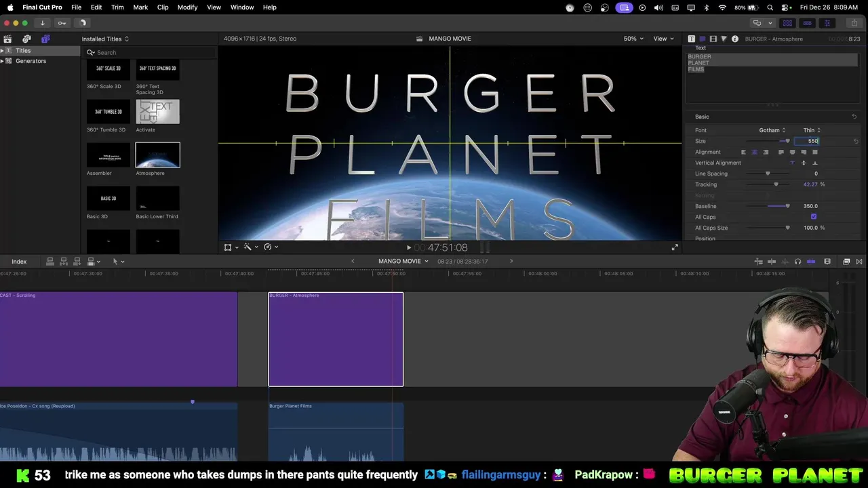This screenshot has height=488, width=868.
Task: Open the File menu
Action: (77, 7)
